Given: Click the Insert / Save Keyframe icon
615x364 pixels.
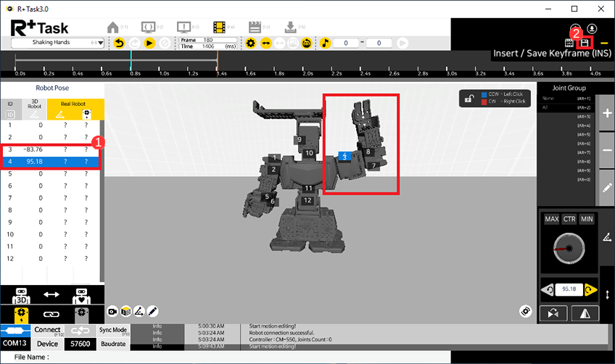Looking at the screenshot, I should (x=585, y=43).
